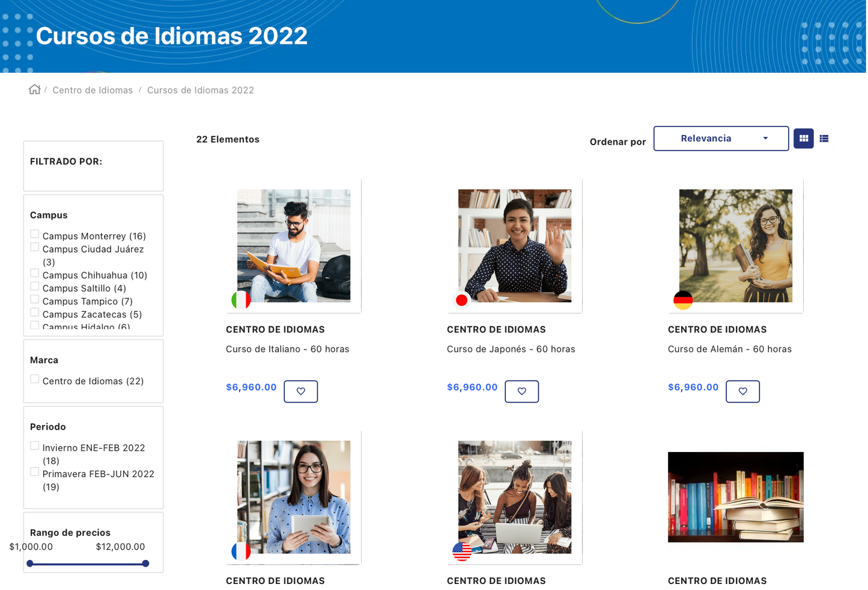Viewport: 868px width, 590px height.
Task: Click the home breadcrumb icon
Action: pos(34,89)
